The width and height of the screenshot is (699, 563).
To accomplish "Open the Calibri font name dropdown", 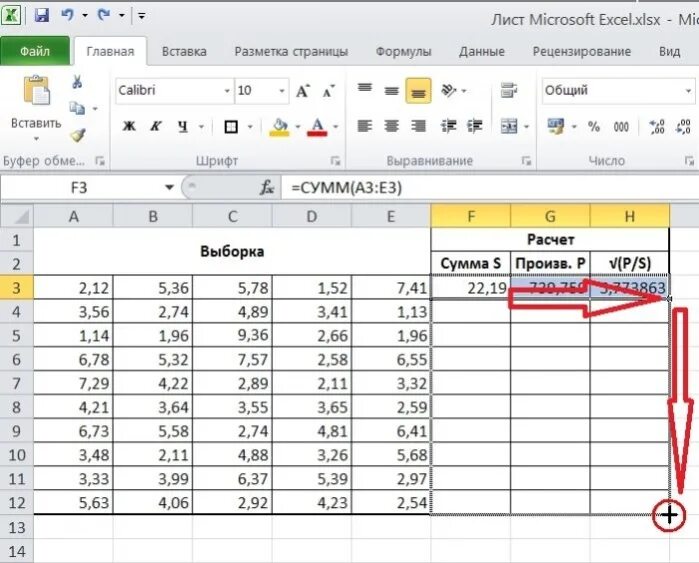I will point(227,91).
